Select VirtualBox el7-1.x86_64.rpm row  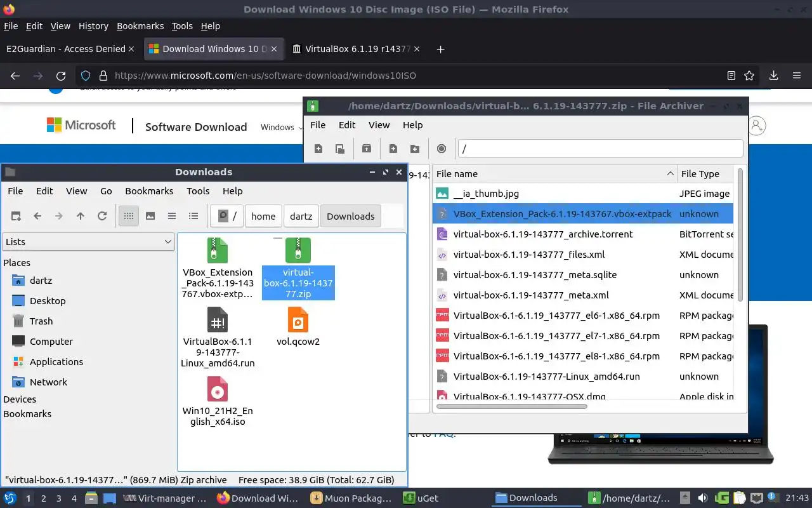[x=583, y=336]
